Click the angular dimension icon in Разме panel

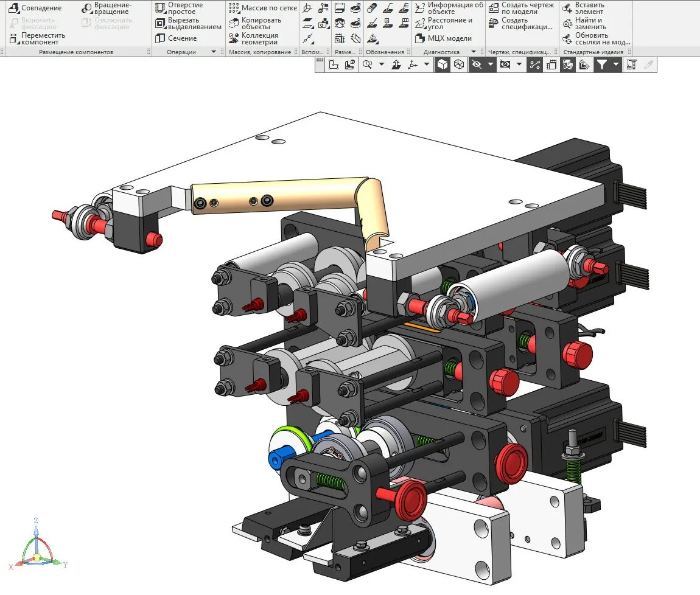(x=355, y=39)
